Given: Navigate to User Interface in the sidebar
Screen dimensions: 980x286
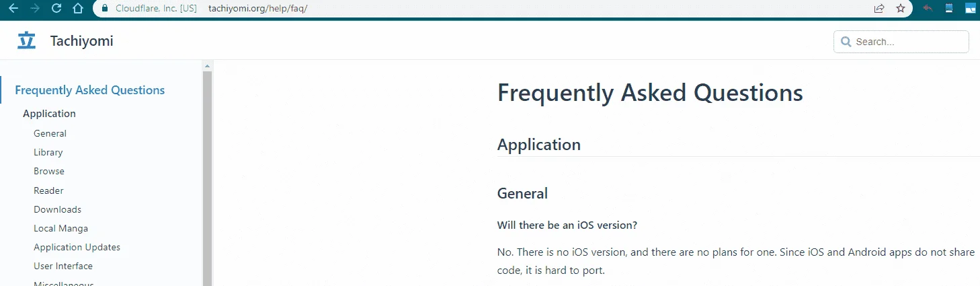Looking at the screenshot, I should (x=63, y=266).
